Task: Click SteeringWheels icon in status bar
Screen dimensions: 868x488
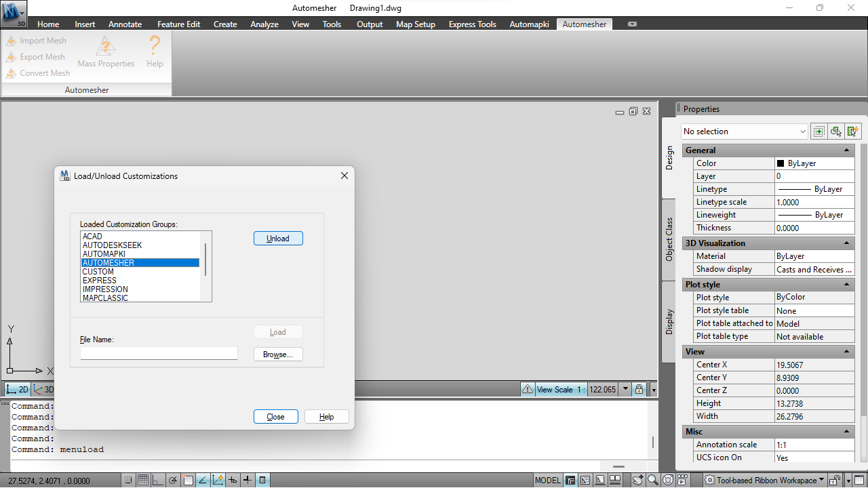Action: (668, 481)
